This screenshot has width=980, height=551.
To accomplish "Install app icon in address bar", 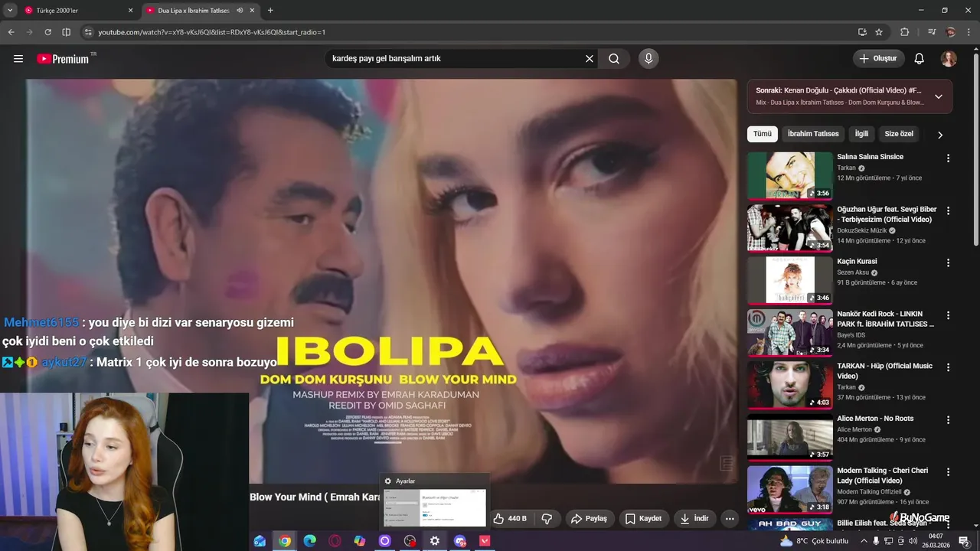I will tap(862, 32).
